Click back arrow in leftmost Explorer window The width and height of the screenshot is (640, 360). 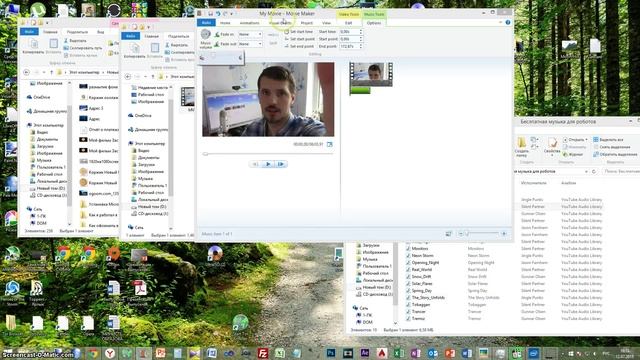coord(27,72)
